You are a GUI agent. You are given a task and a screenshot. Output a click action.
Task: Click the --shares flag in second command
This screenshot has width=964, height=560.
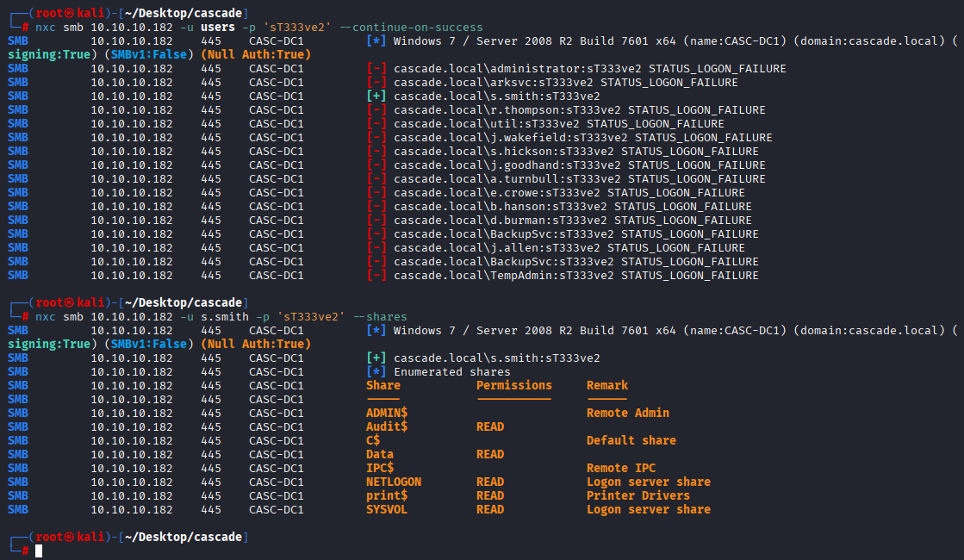pyautogui.click(x=380, y=316)
